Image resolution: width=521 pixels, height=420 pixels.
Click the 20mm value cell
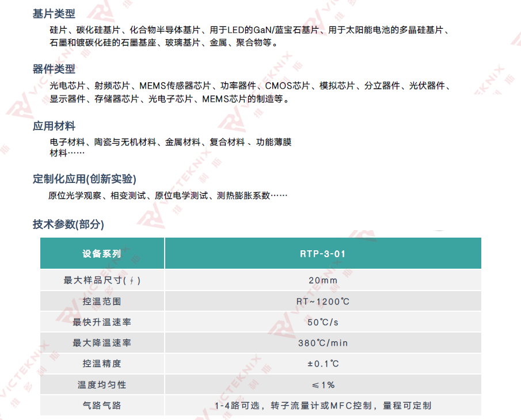pyautogui.click(x=322, y=280)
